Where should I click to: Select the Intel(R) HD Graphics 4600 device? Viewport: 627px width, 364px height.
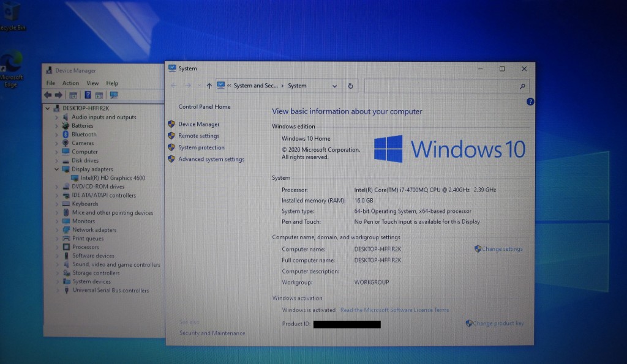pyautogui.click(x=113, y=178)
